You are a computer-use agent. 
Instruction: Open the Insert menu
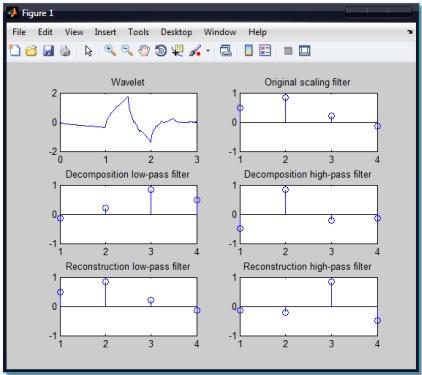pyautogui.click(x=105, y=32)
